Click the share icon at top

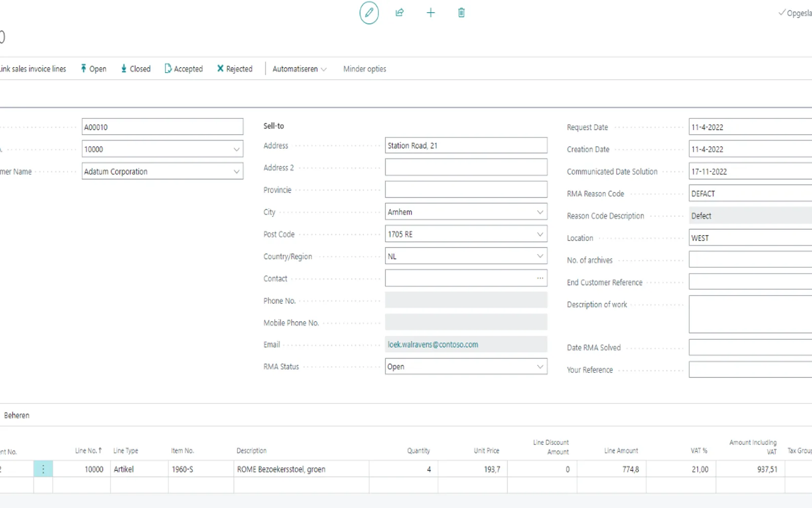(x=399, y=13)
